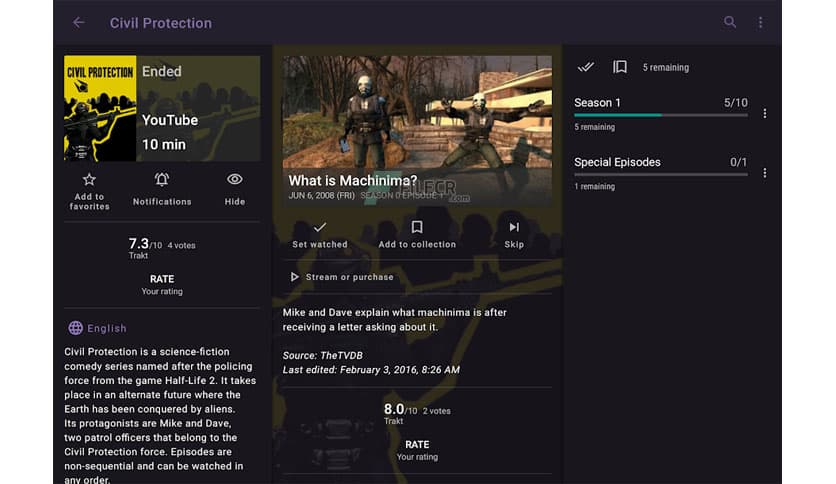This screenshot has width=836, height=484.
Task: Open Special Episodes list
Action: click(617, 162)
